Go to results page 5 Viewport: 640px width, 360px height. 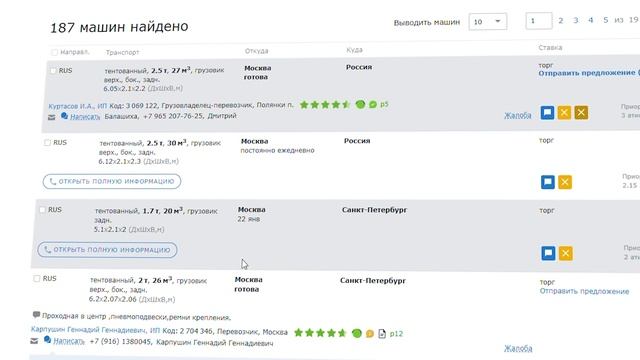(x=606, y=20)
